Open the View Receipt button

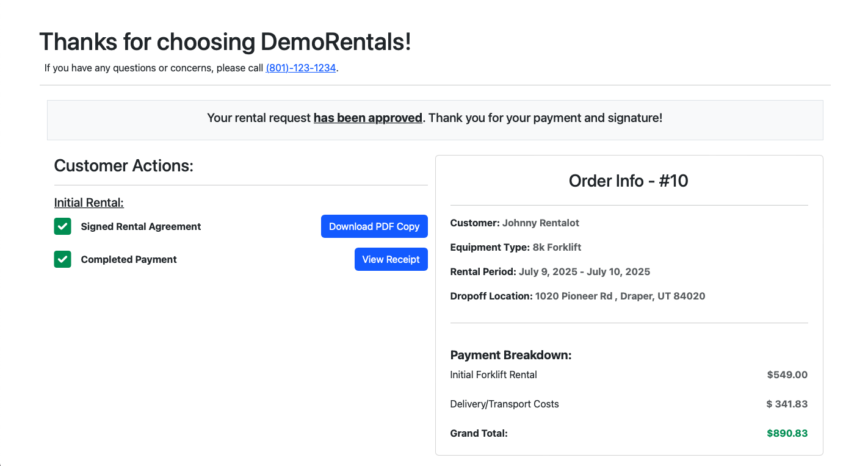(391, 259)
